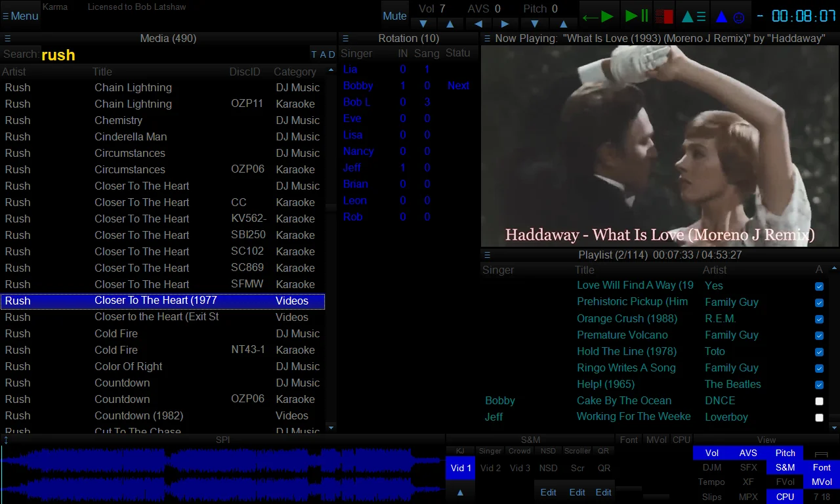Viewport: 840px width, 504px height.
Task: Select Rush Cinderella Man DJ Music row
Action: (163, 136)
